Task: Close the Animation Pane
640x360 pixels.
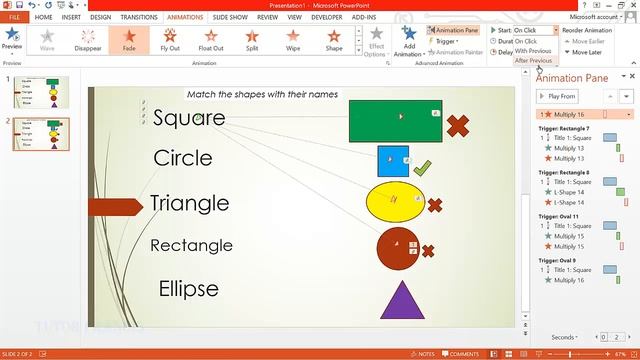Action: pos(632,76)
